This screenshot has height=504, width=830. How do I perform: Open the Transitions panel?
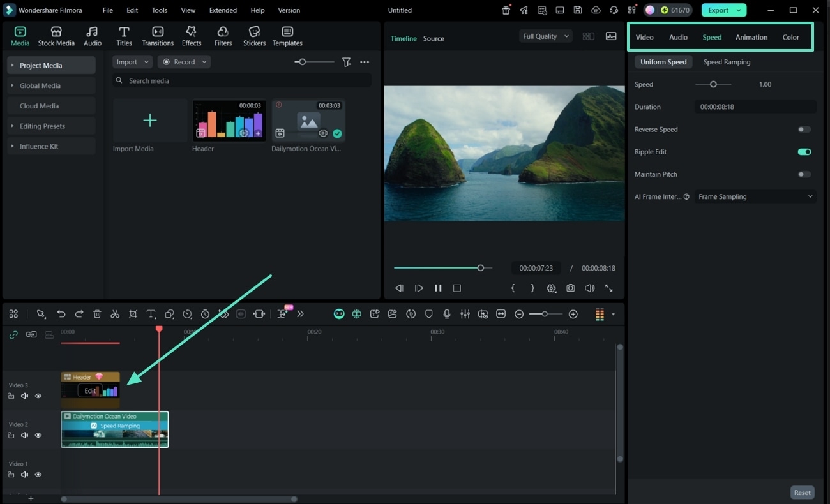click(157, 35)
